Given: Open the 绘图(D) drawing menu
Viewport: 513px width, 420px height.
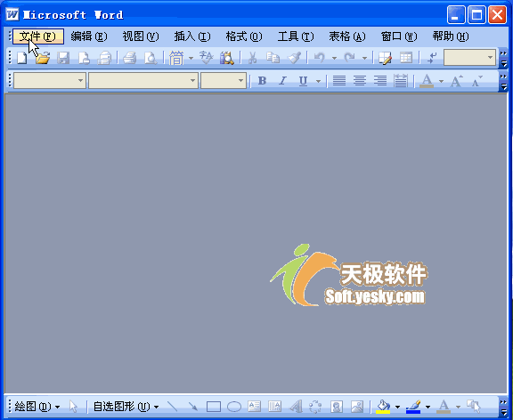Looking at the screenshot, I should click(37, 407).
